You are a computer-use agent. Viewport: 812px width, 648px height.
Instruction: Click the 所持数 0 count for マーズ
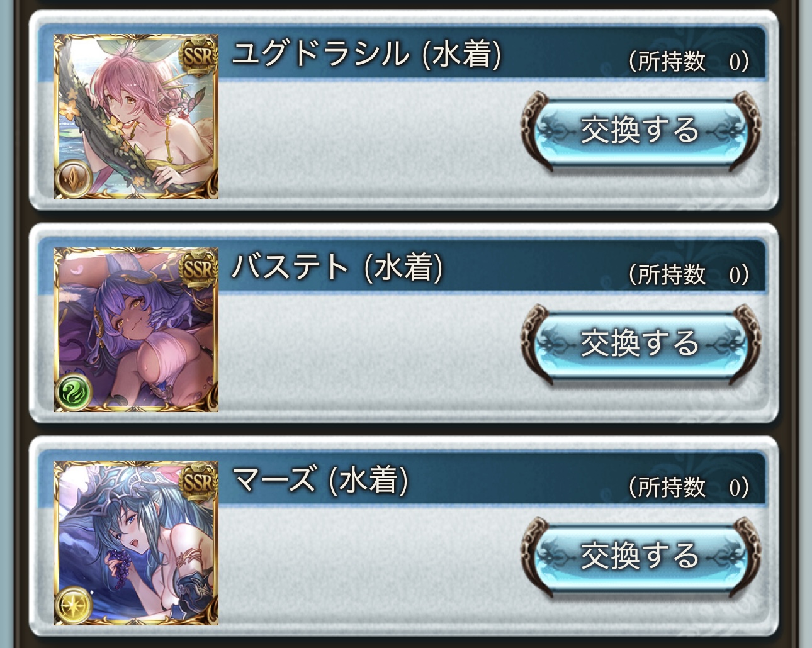coord(689,486)
